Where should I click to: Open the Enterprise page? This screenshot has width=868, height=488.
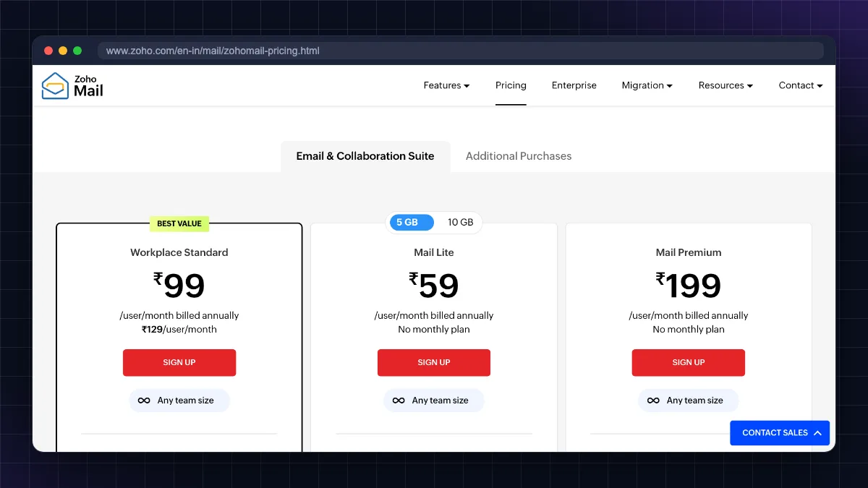(574, 85)
